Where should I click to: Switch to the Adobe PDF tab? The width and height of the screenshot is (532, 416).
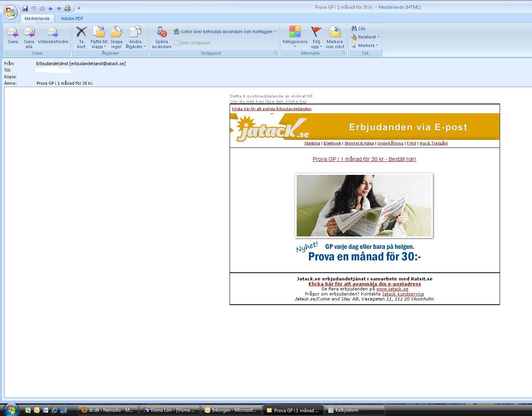pos(72,18)
